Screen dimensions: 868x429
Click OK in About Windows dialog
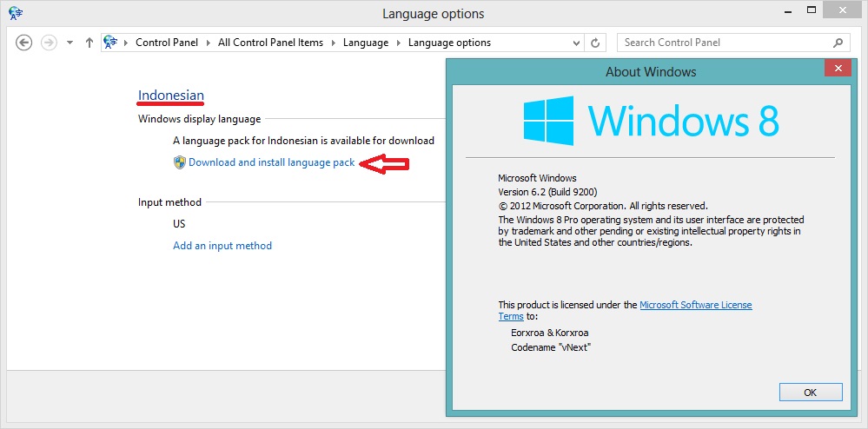[811, 392]
